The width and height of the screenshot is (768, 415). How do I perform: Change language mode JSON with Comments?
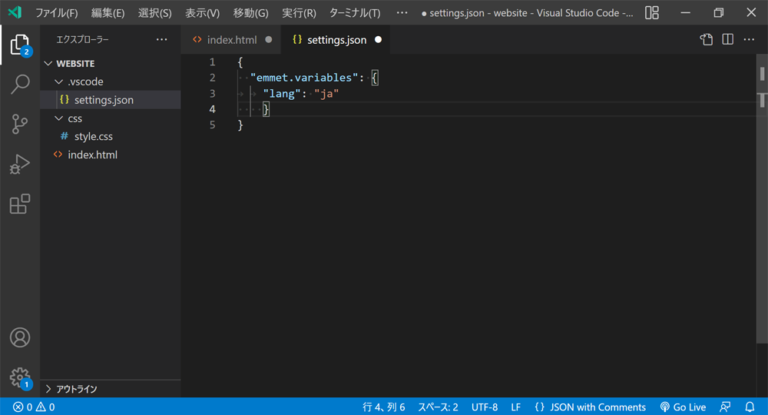590,407
